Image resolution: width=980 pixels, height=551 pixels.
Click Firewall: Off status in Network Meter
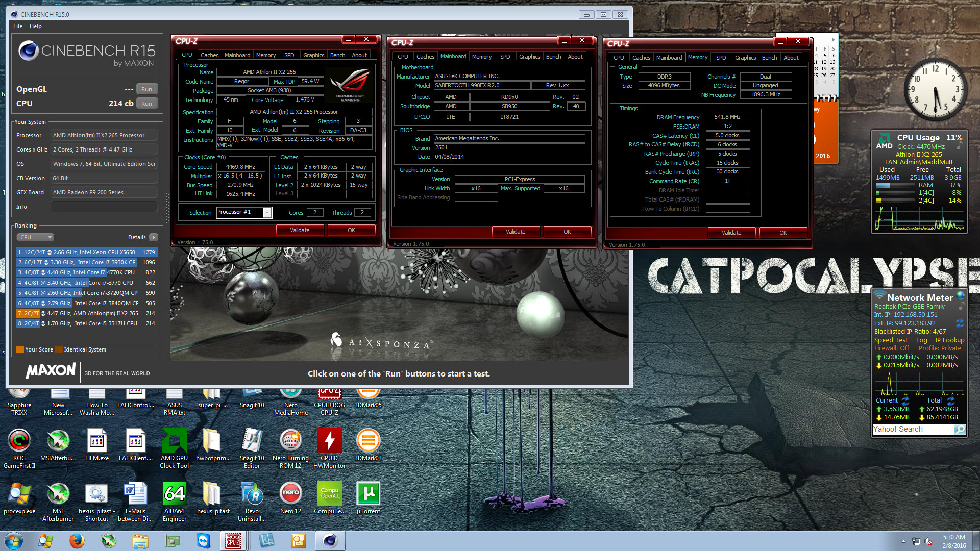pos(891,348)
